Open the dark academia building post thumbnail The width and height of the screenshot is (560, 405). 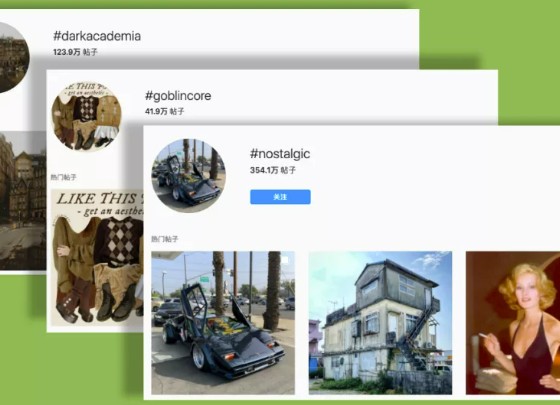[x=23, y=201]
